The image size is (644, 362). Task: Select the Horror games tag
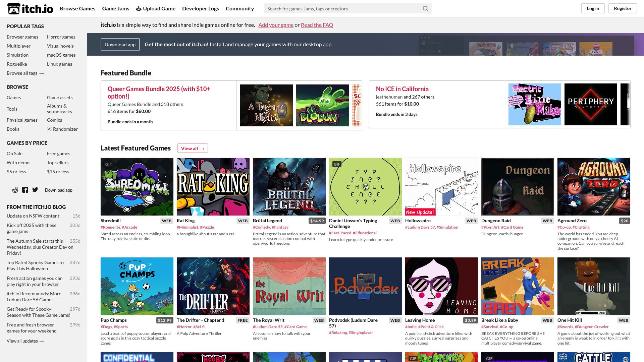click(x=61, y=37)
